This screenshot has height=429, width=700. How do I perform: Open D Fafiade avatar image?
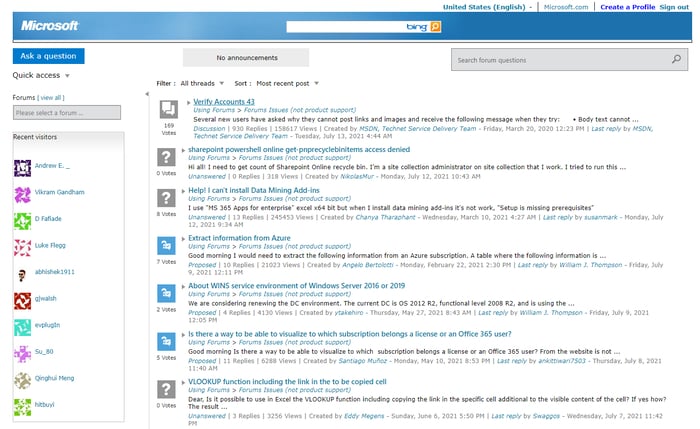22,221
